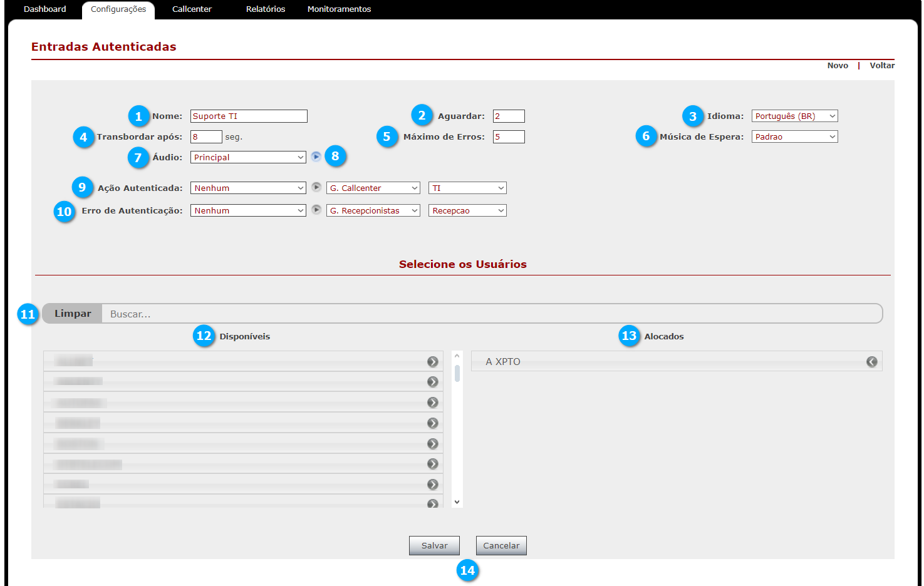Open Erro de Autenticação Nenhum dropdown

(x=248, y=210)
